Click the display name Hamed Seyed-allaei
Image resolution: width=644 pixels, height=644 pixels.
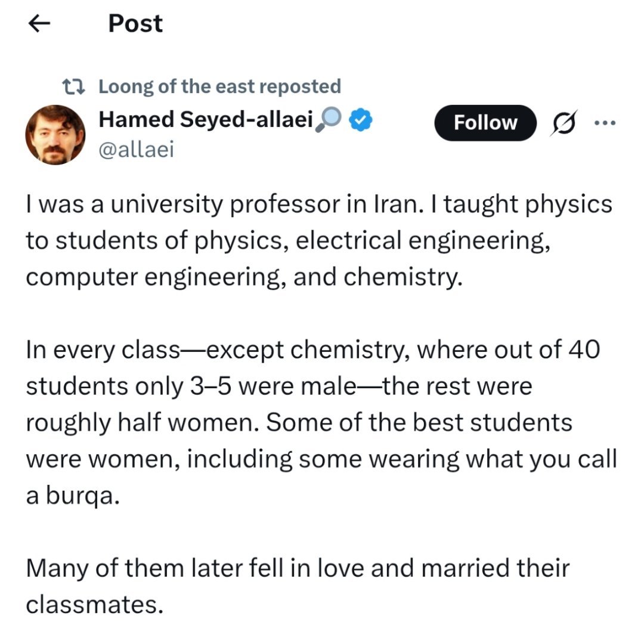[x=205, y=120]
